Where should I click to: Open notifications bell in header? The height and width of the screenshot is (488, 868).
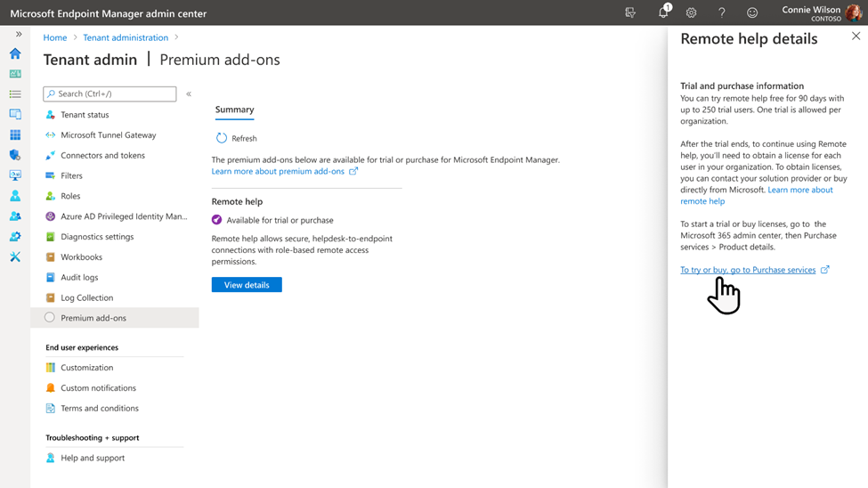664,12
